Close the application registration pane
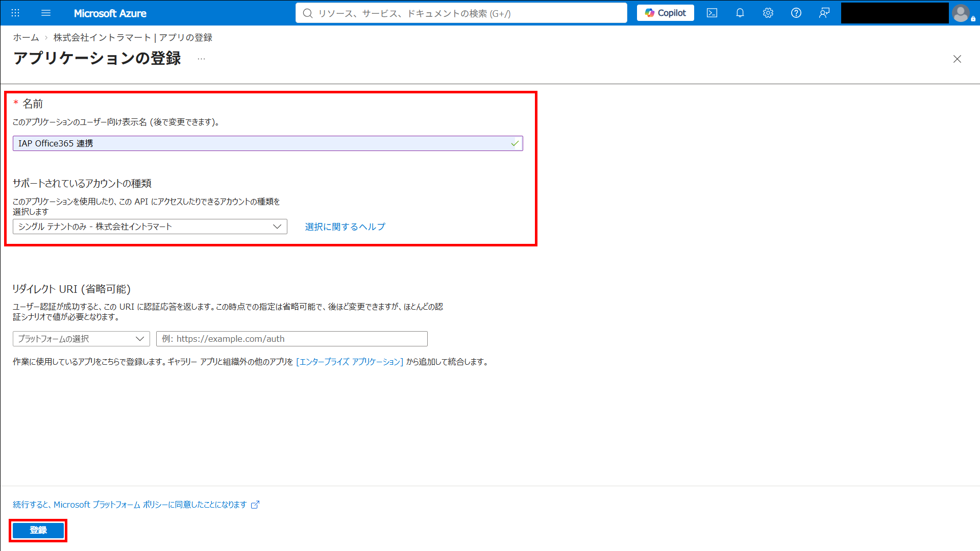Viewport: 980px width, 551px height. [957, 59]
